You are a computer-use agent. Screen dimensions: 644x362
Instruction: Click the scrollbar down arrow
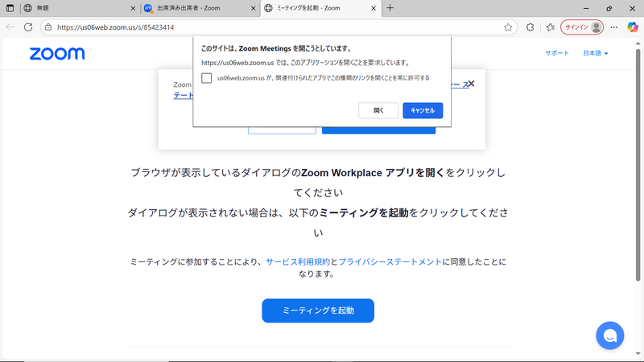(638, 353)
